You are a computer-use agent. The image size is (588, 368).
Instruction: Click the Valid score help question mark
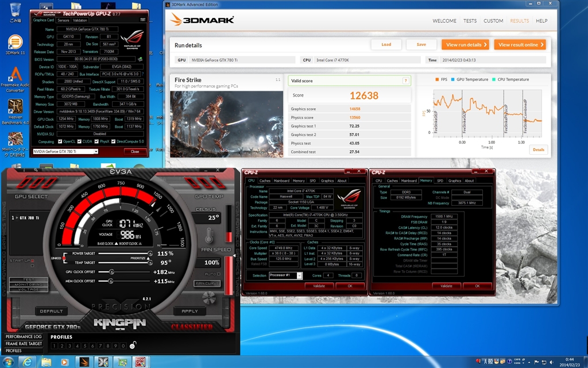pos(405,80)
